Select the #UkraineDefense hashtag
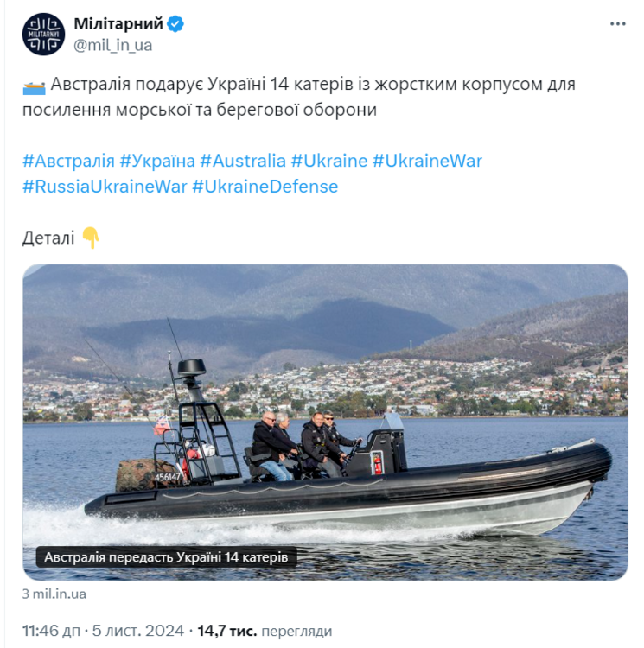644x648 pixels. [265, 187]
